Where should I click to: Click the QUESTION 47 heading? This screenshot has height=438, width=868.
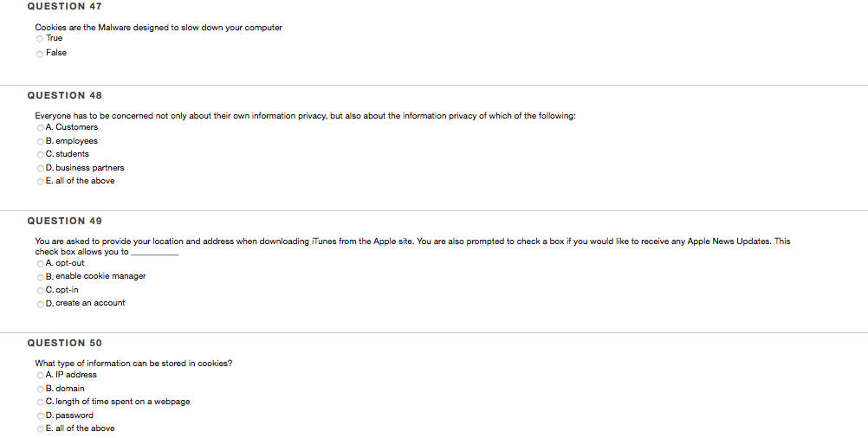click(65, 6)
